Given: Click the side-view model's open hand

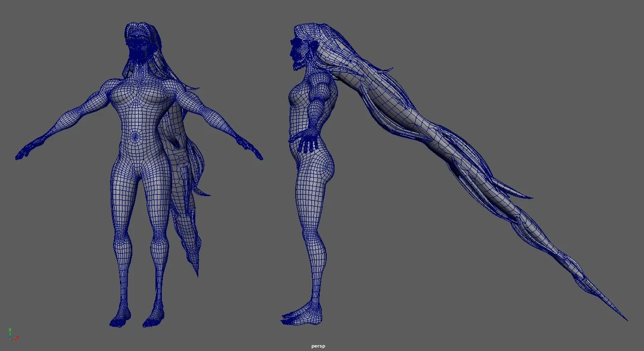Looking at the screenshot, I should (x=308, y=143).
